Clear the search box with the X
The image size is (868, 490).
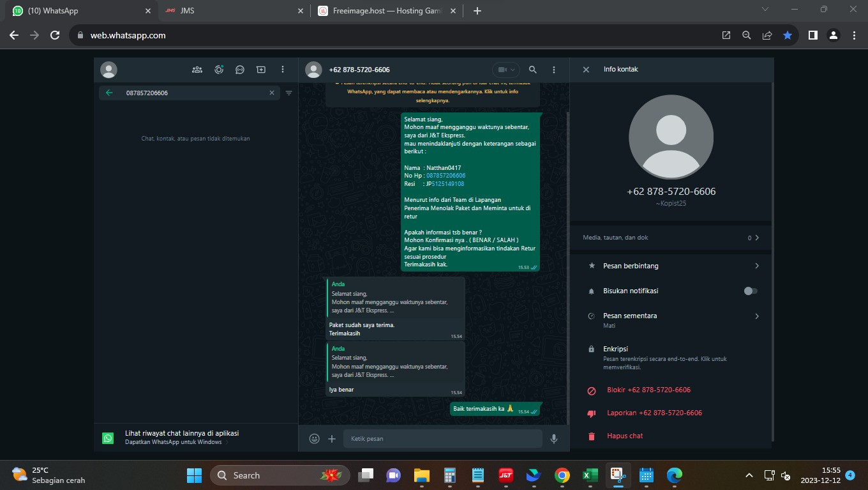click(x=272, y=93)
